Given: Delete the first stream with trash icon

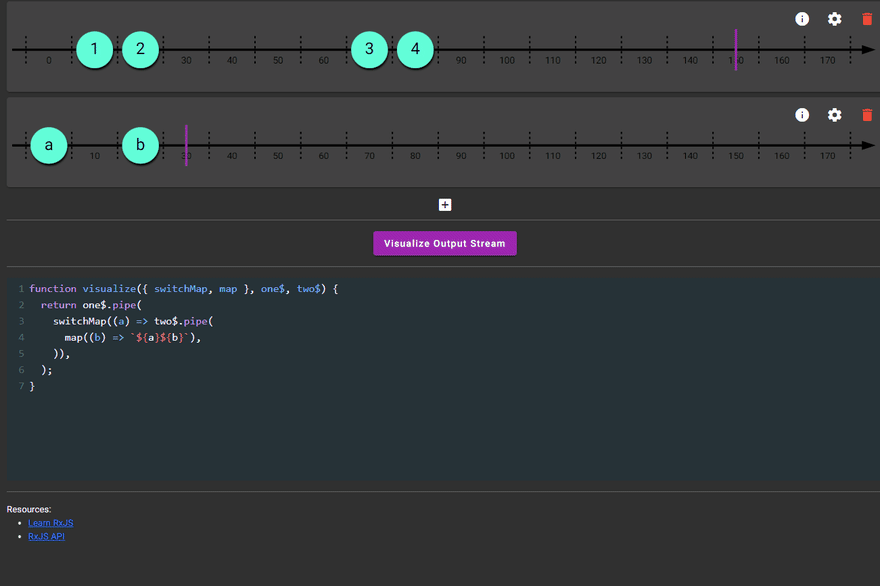Looking at the screenshot, I should point(867,19).
